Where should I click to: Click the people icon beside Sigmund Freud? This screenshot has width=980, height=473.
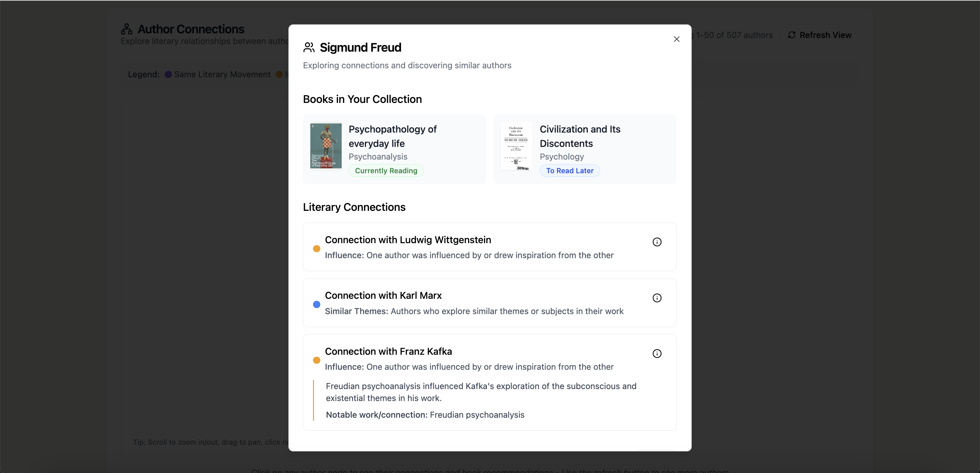[x=309, y=47]
